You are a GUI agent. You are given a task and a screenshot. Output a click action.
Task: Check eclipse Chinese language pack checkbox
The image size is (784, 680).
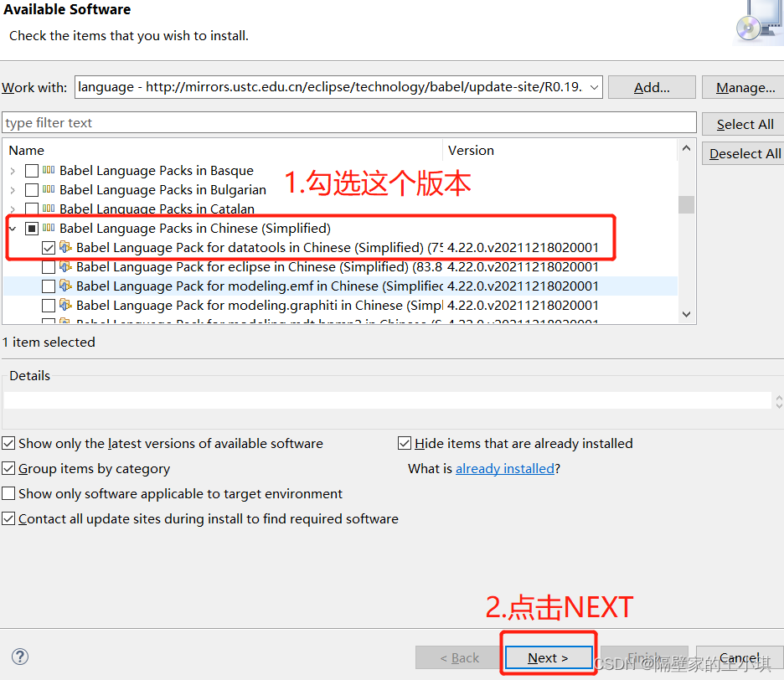point(49,267)
